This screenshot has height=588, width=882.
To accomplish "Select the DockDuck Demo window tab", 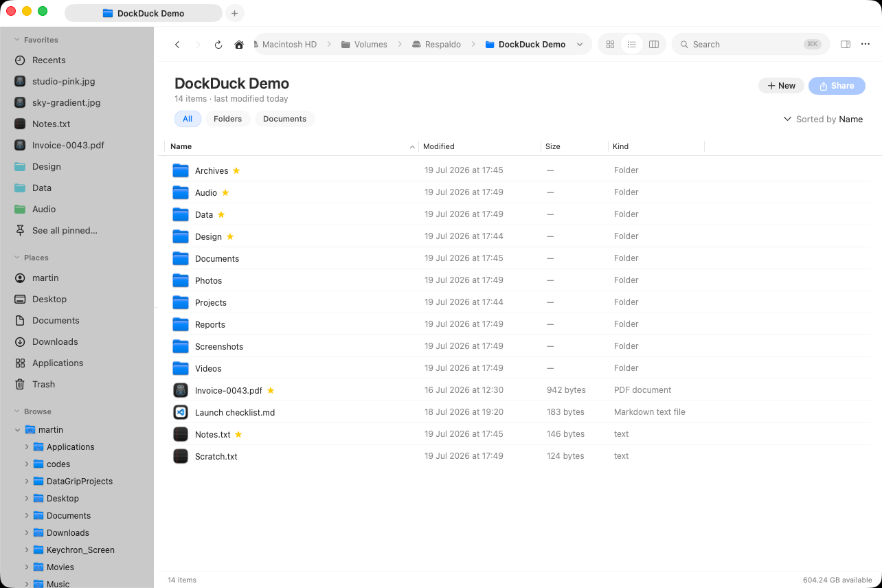I will pos(144,13).
